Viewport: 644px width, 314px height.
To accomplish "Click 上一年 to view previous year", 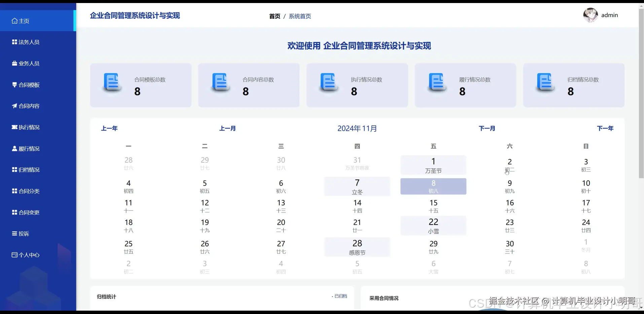I will (x=109, y=128).
